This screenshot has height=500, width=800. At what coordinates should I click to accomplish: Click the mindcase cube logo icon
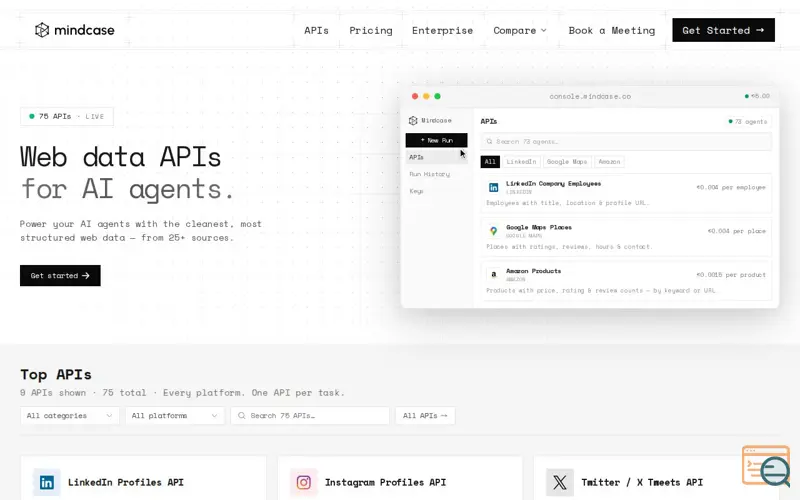(42, 30)
